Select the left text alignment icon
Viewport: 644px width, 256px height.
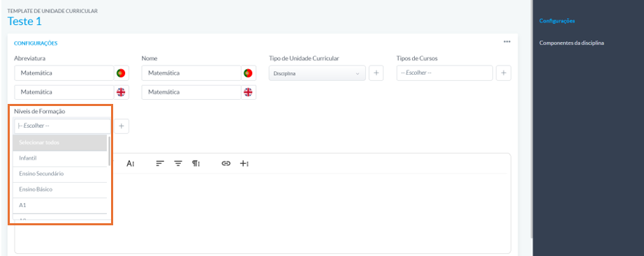point(160,164)
